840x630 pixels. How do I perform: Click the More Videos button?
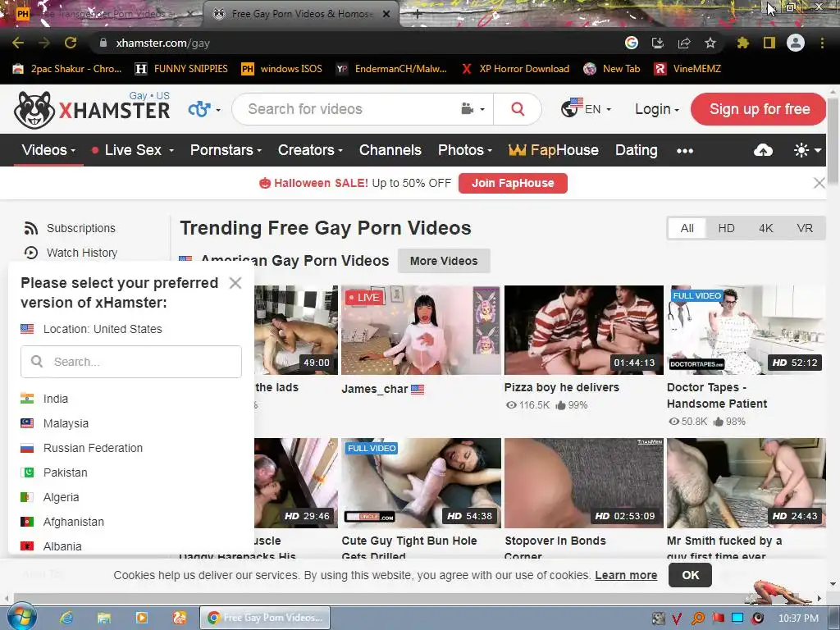click(x=444, y=261)
